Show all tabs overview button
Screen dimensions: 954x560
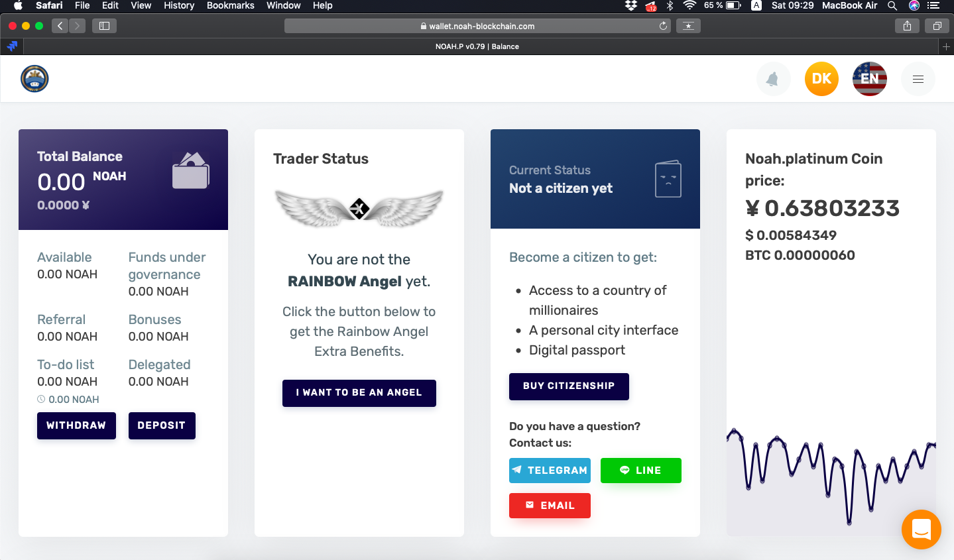[x=937, y=26]
